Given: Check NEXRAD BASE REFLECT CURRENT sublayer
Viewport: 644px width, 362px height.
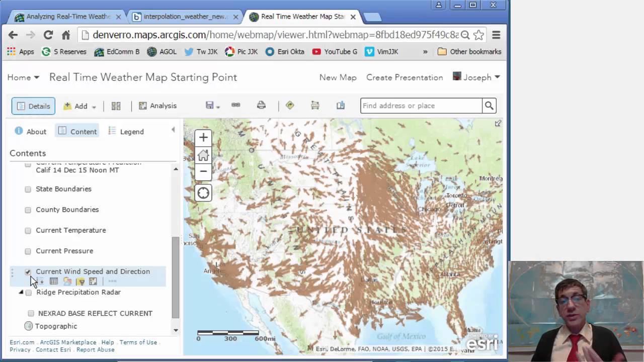Looking at the screenshot, I should click(x=31, y=313).
